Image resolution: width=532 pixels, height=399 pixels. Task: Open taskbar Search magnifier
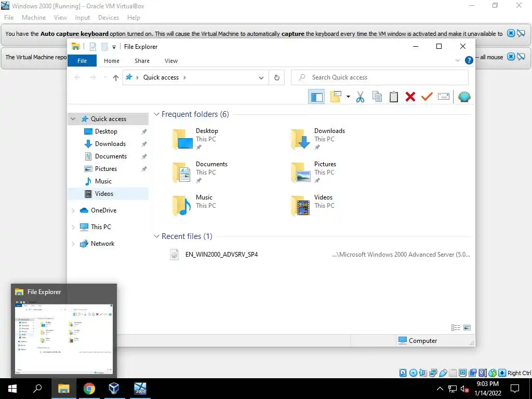pyautogui.click(x=37, y=389)
